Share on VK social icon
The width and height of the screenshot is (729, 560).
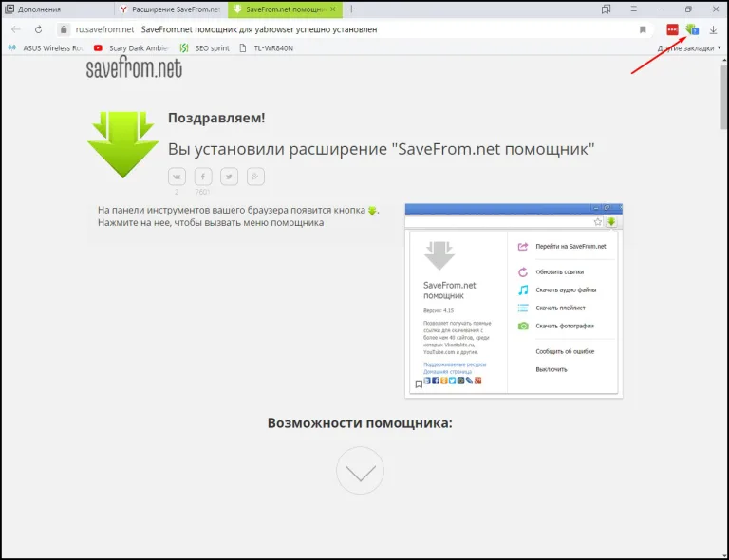pyautogui.click(x=177, y=177)
